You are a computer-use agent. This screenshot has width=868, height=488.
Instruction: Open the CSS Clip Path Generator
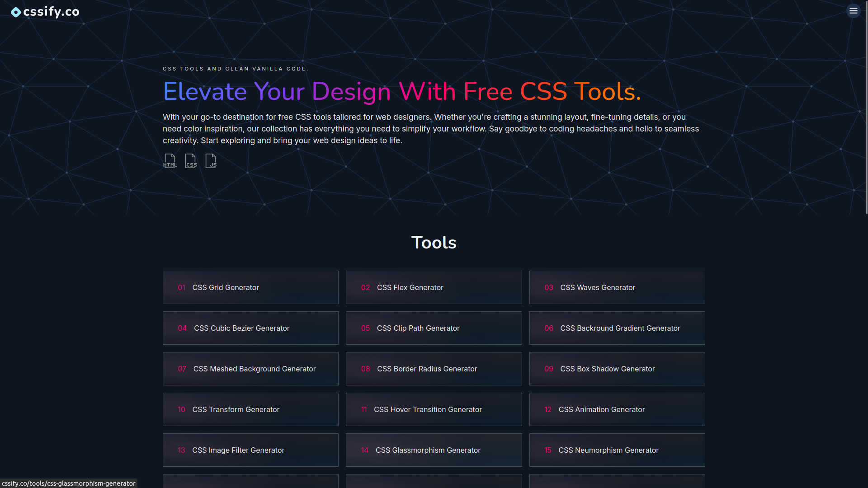(x=434, y=328)
